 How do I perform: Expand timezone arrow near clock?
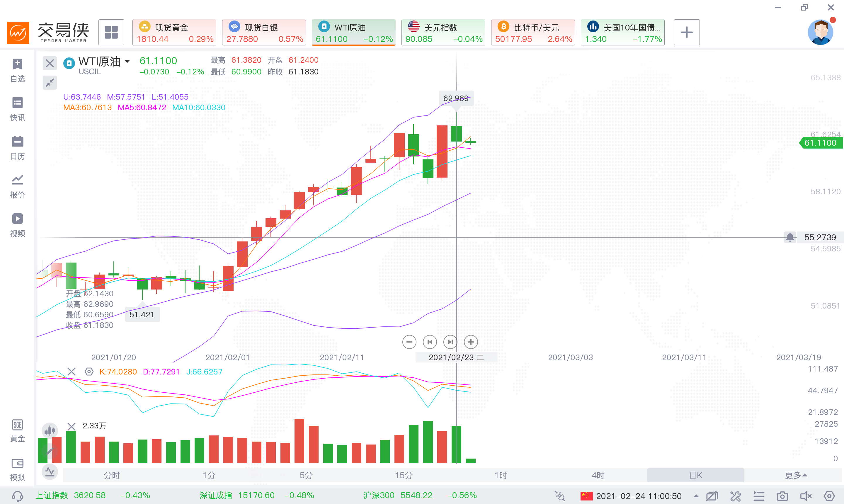pos(696,496)
